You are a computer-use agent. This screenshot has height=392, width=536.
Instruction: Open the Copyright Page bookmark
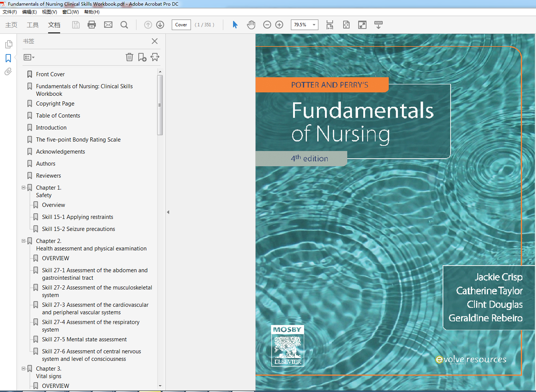click(x=55, y=104)
